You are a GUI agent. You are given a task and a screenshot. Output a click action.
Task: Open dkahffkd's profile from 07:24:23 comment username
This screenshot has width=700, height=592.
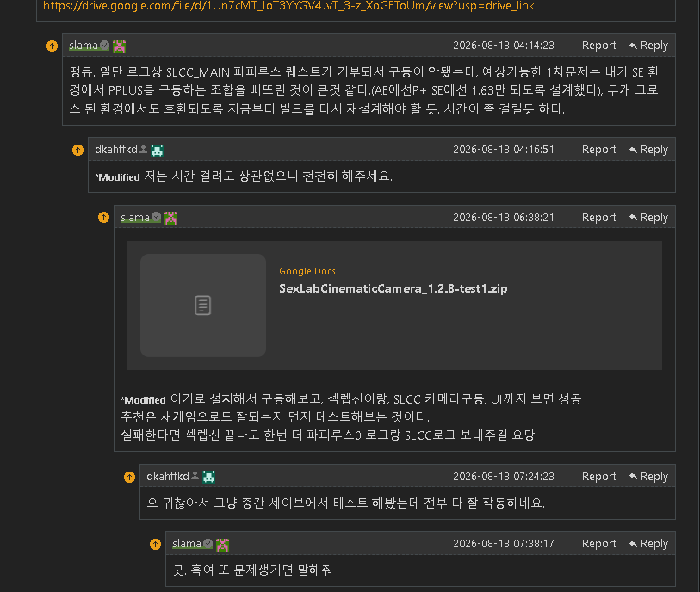tap(168, 477)
